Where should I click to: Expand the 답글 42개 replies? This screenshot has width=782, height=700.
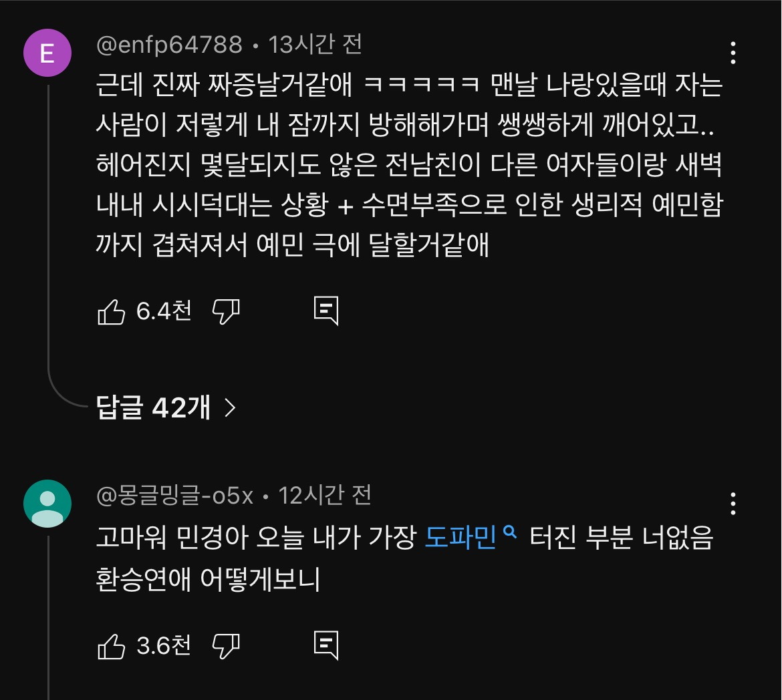click(x=166, y=407)
